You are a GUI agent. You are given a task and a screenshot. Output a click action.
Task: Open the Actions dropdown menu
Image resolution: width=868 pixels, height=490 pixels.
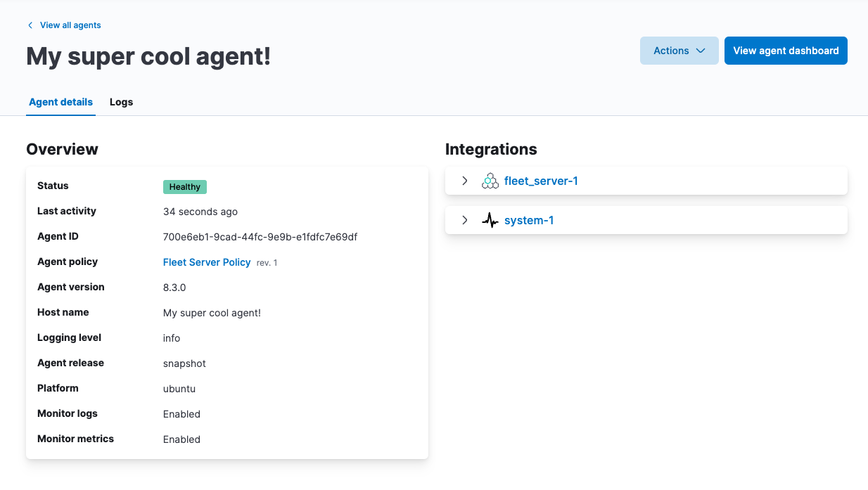click(679, 51)
